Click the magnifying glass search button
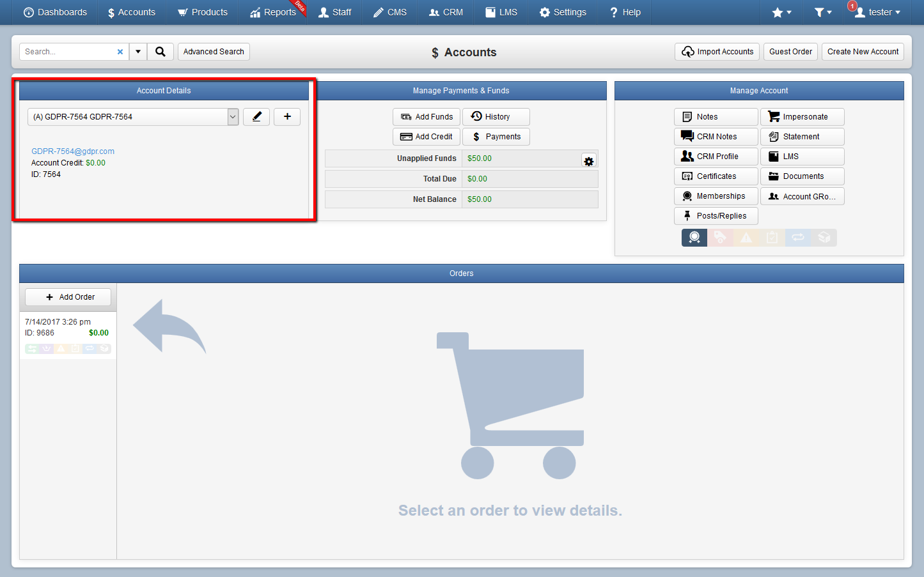The image size is (924, 577). [x=161, y=52]
